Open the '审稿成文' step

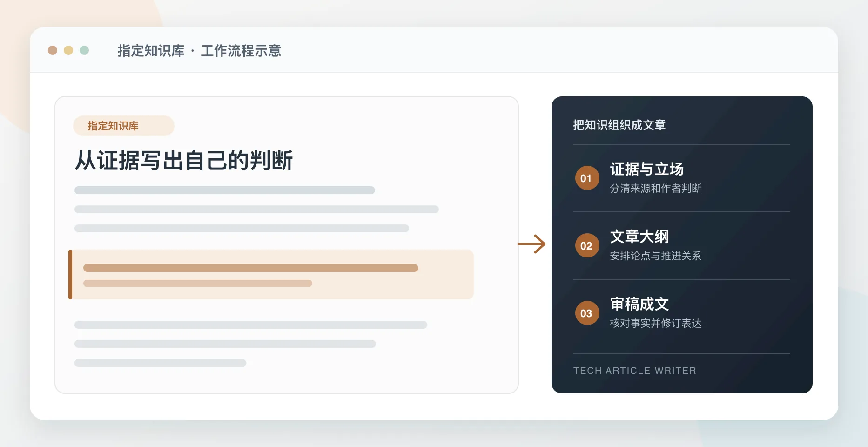click(x=639, y=304)
